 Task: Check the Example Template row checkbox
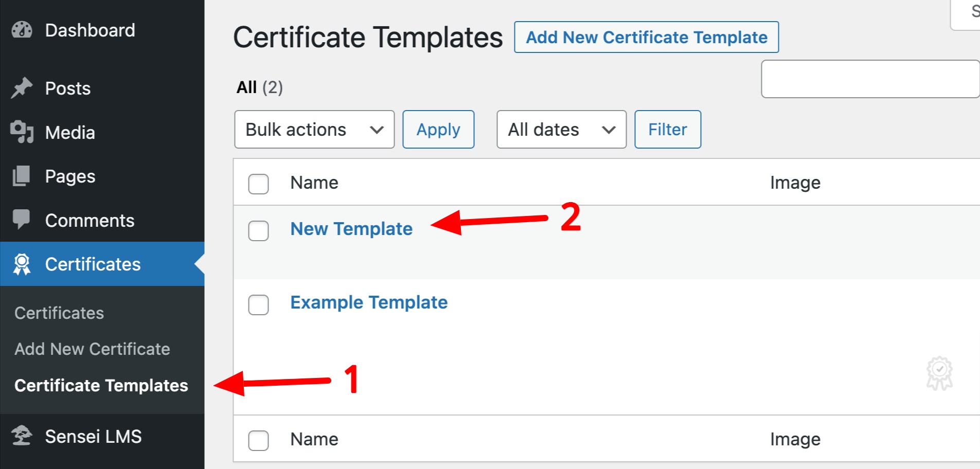[x=258, y=305]
